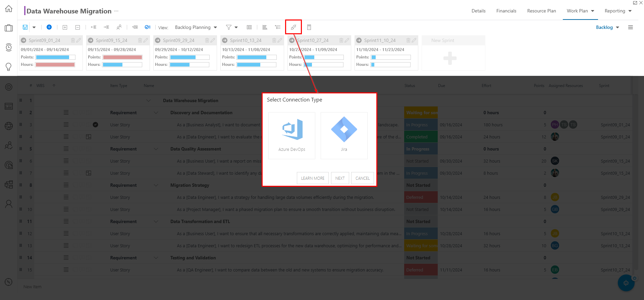Open the hamburger menu at top right
Viewport: 644px width, 300px height.
[x=631, y=28]
